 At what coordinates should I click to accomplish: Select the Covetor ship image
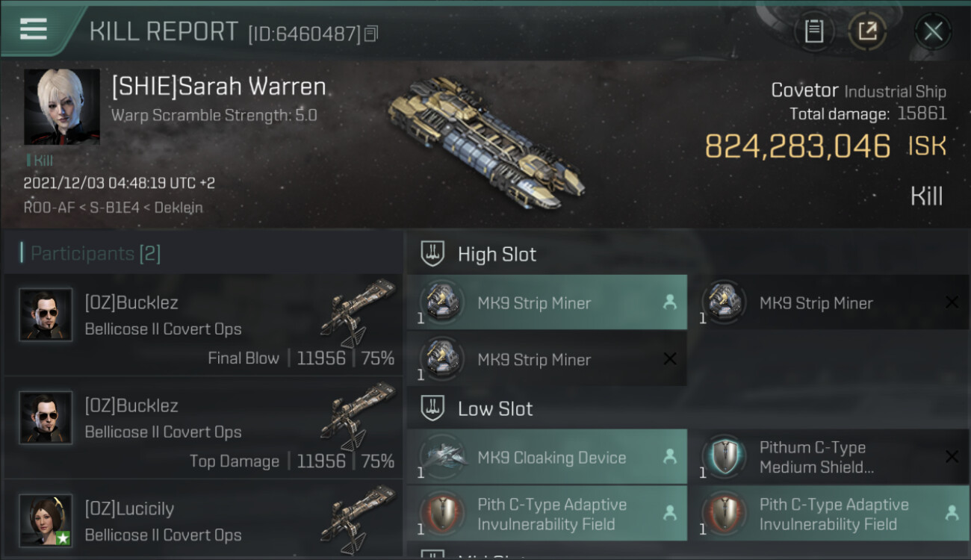485,142
